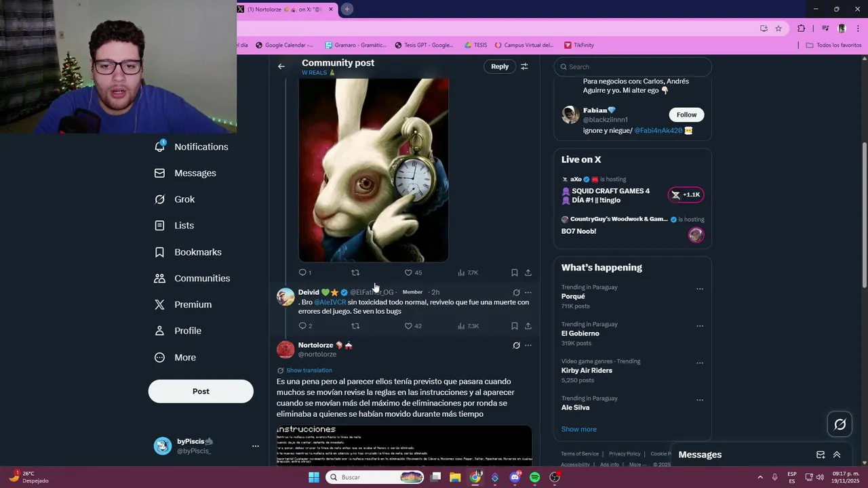Screen dimensions: 868x488
Task: Open more options on Deivid's post
Action: pos(528,292)
